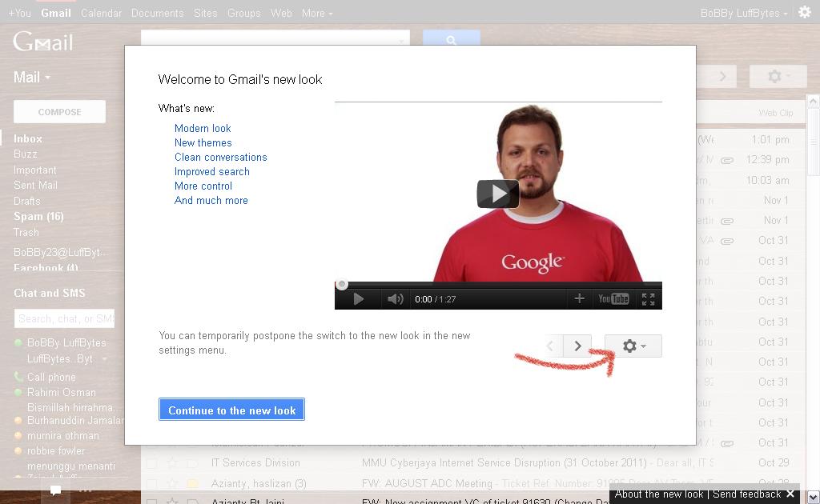This screenshot has width=820, height=504.
Task: Open Groups from the top bar
Action: tap(243, 13)
